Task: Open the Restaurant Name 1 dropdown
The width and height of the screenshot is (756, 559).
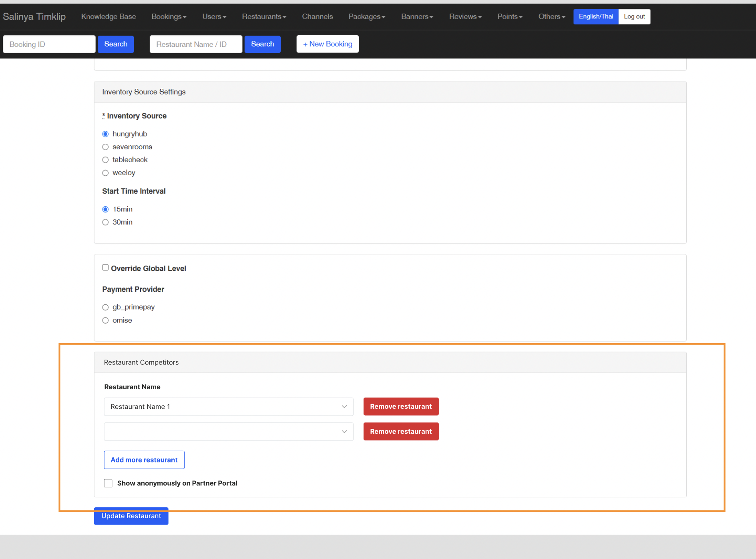Action: tap(228, 407)
